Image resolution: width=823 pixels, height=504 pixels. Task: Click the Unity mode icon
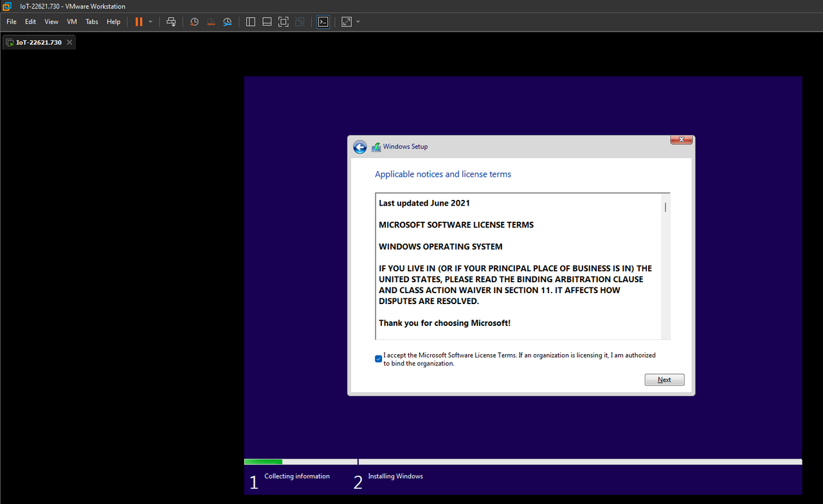300,22
